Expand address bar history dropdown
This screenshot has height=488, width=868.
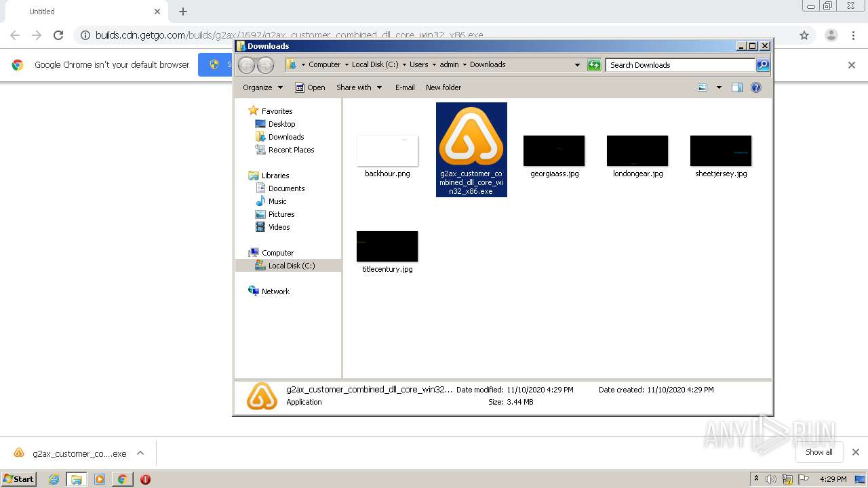tap(577, 65)
